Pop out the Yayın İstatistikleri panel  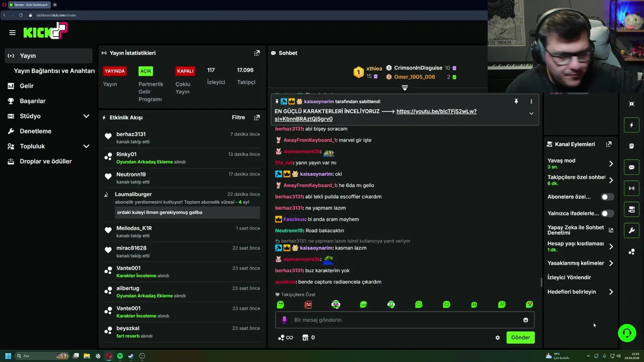coord(257,53)
